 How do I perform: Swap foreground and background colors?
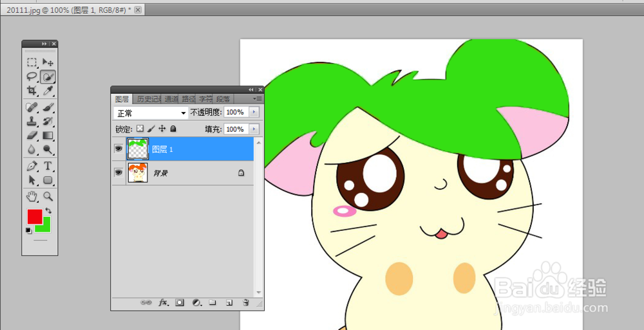pos(48,210)
